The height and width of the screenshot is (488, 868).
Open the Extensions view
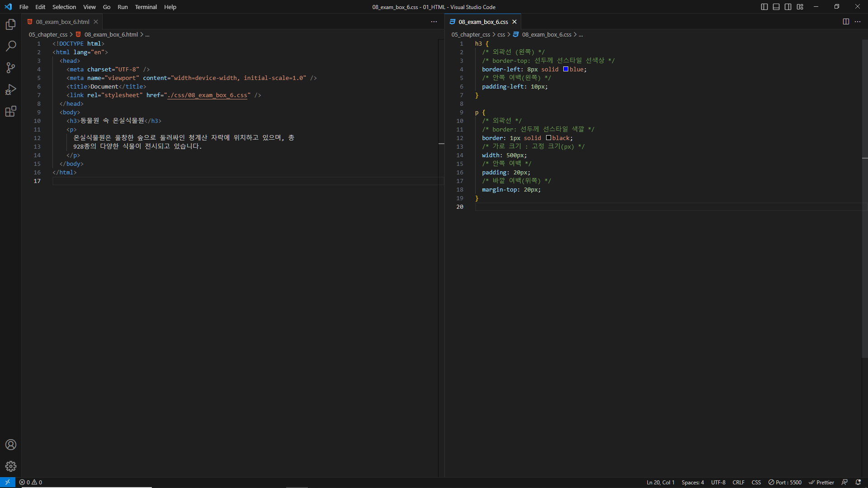click(11, 111)
